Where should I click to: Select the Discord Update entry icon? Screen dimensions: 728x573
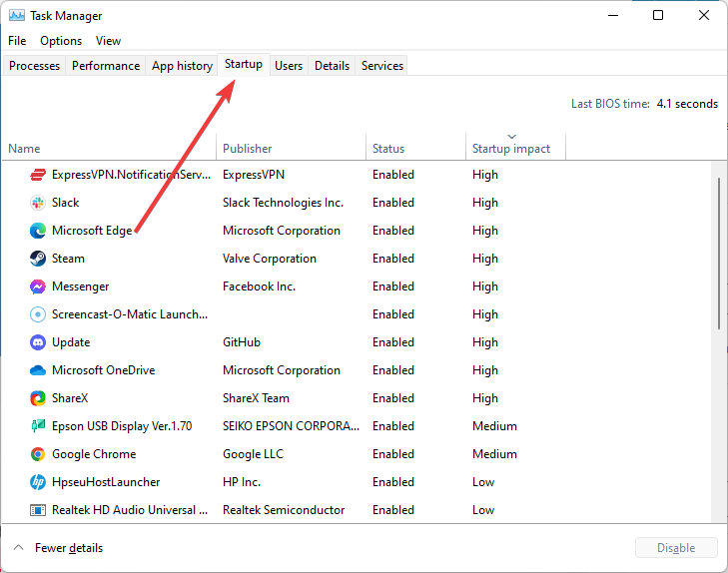[x=37, y=342]
